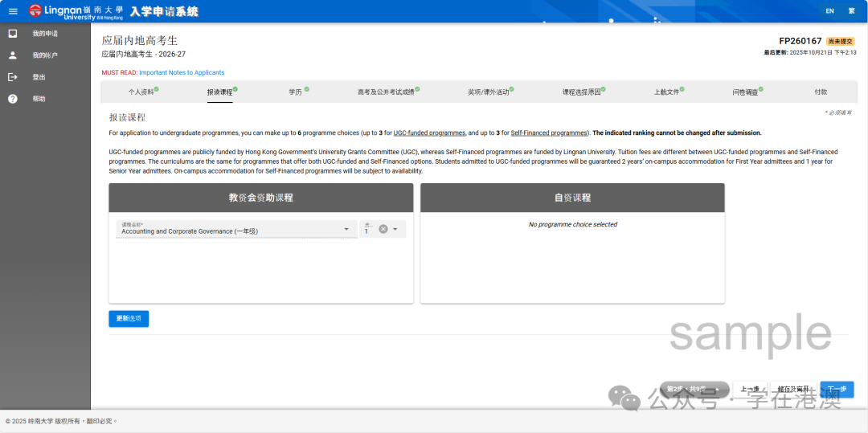Open the 第2步 step selector dropdown
The height and width of the screenshot is (433, 868).
(694, 390)
